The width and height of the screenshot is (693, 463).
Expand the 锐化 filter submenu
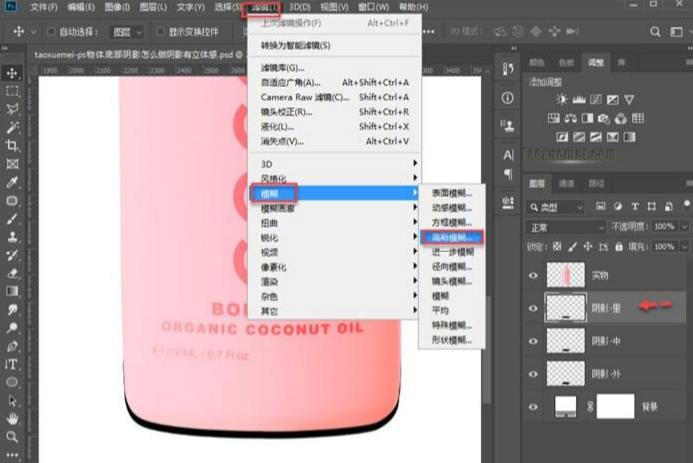coord(334,238)
